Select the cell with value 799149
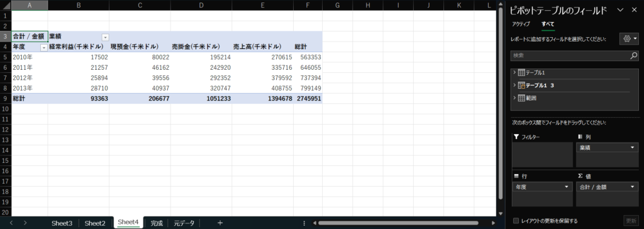The width and height of the screenshot is (644, 229). tap(308, 89)
